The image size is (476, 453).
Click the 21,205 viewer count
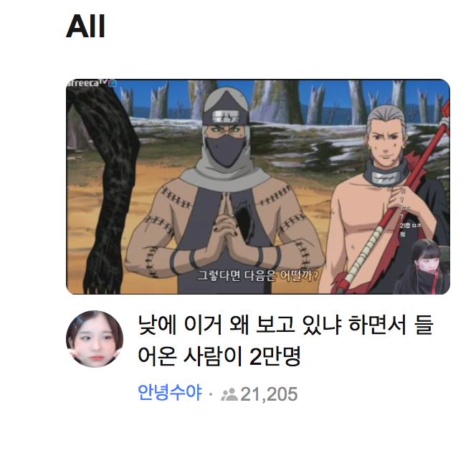(269, 394)
